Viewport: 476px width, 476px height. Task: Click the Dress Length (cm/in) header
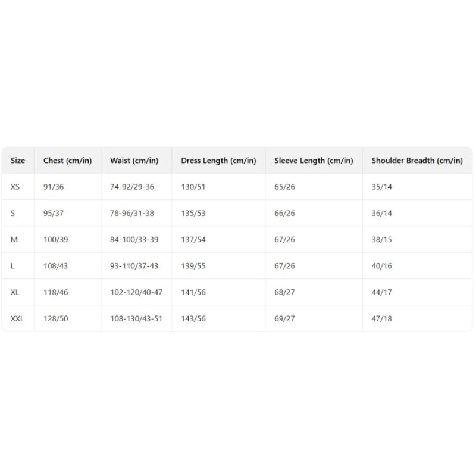click(x=218, y=160)
